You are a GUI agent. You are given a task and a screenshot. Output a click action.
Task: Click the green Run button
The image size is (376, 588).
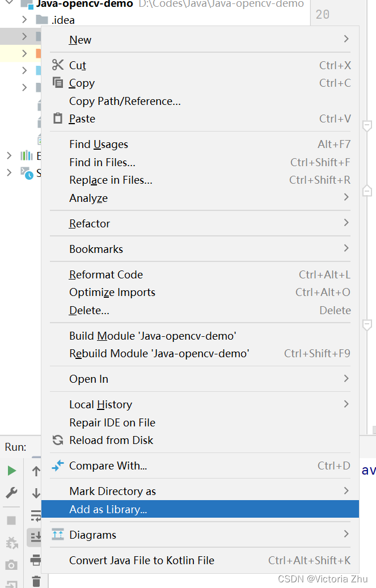click(x=11, y=471)
